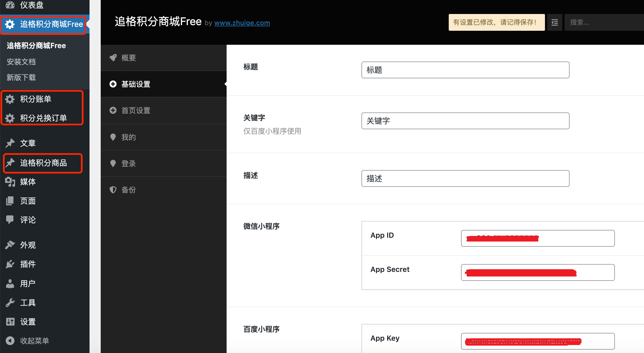Open the 外观 appearance menu
Viewport: 644px width, 353px height.
click(45, 245)
